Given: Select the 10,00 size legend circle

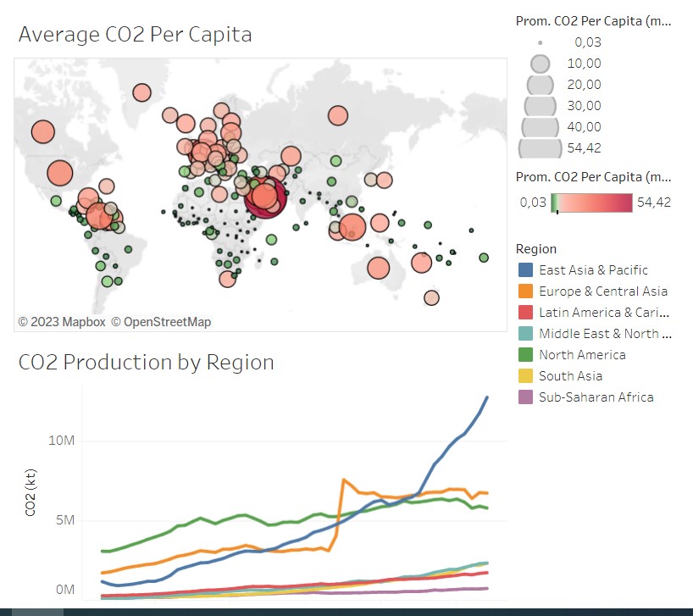Looking at the screenshot, I should click(x=540, y=64).
